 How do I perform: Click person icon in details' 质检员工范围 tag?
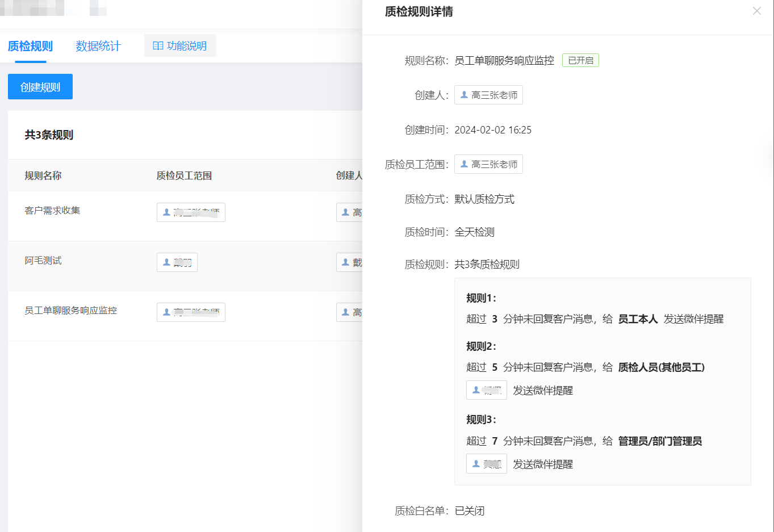click(464, 164)
